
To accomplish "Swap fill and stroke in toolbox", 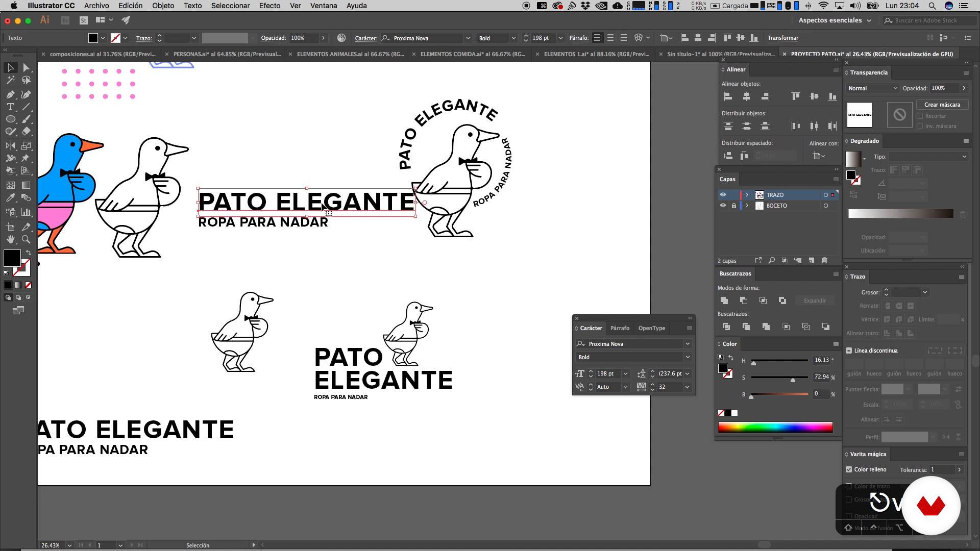I will point(29,253).
